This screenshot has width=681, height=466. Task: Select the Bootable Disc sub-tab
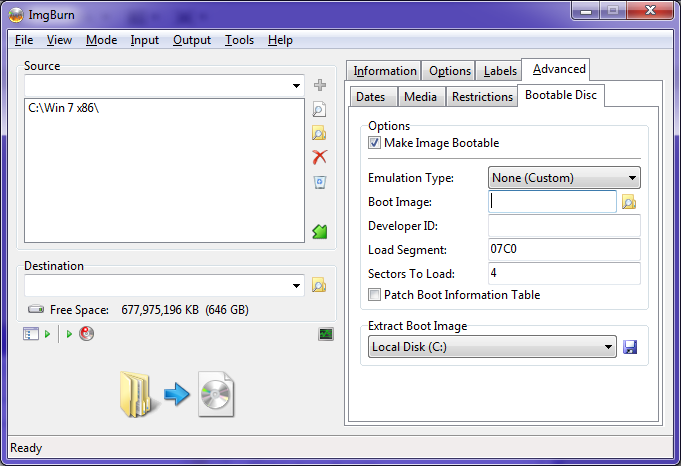click(x=561, y=95)
